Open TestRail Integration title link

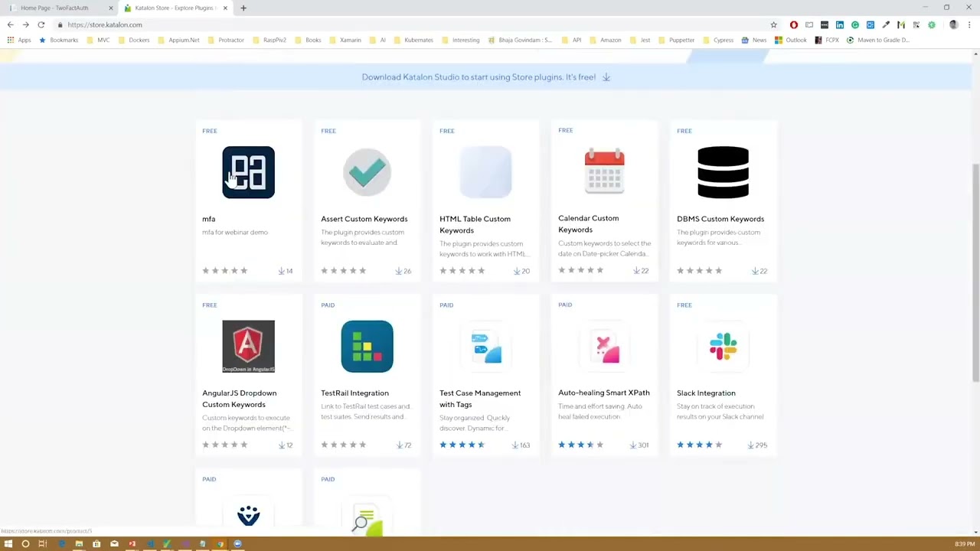click(x=354, y=393)
